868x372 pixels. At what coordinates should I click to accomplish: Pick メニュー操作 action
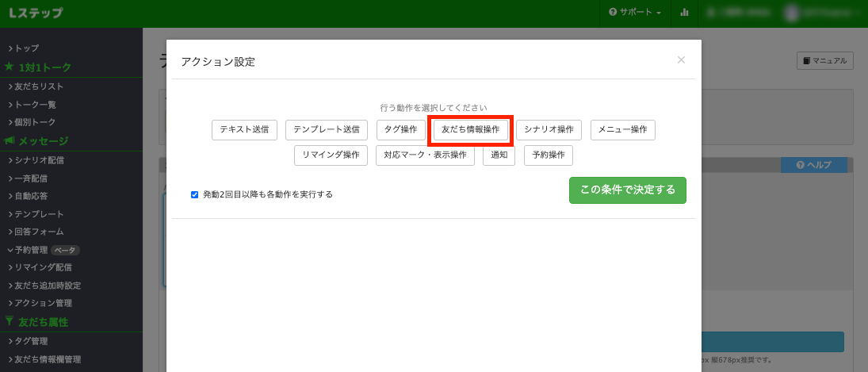click(622, 129)
